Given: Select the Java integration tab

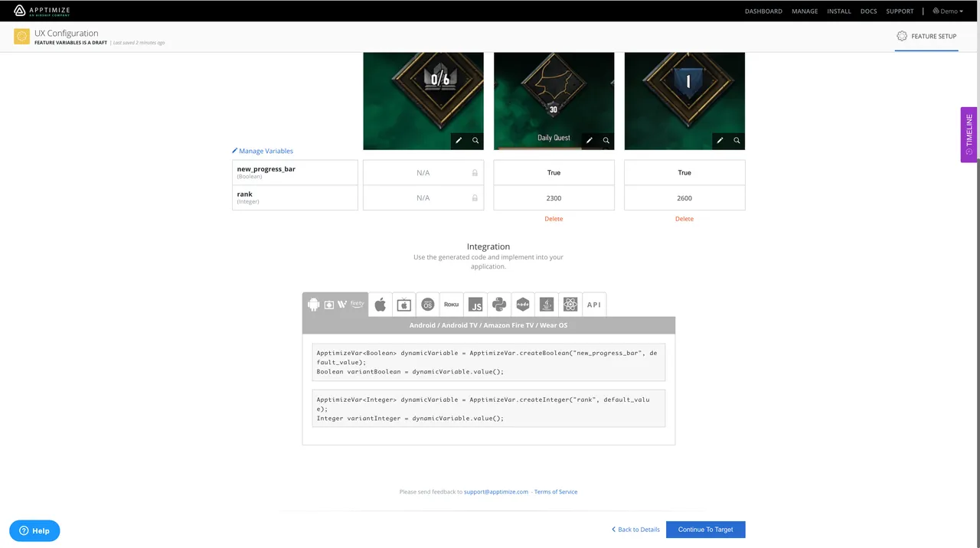Looking at the screenshot, I should coord(547,305).
